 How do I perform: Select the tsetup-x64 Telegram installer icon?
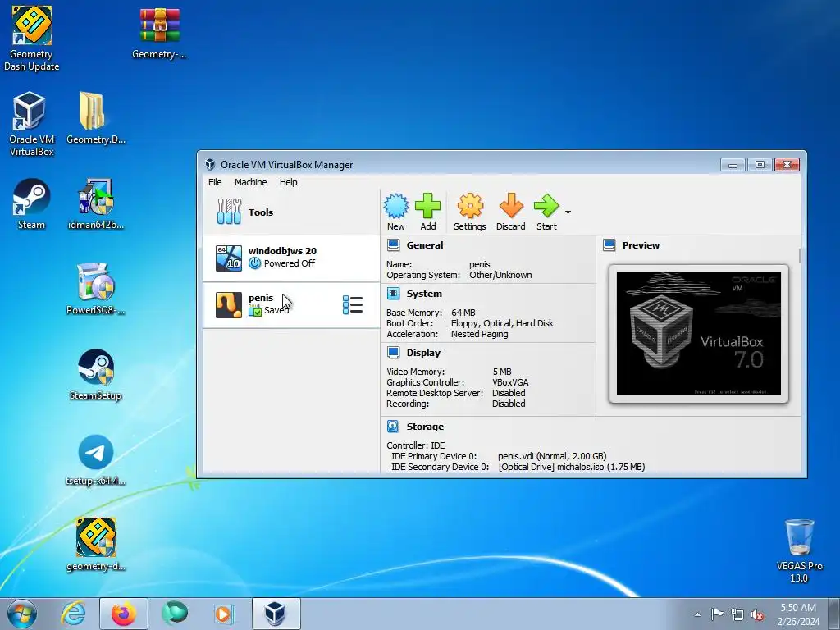[x=96, y=459]
